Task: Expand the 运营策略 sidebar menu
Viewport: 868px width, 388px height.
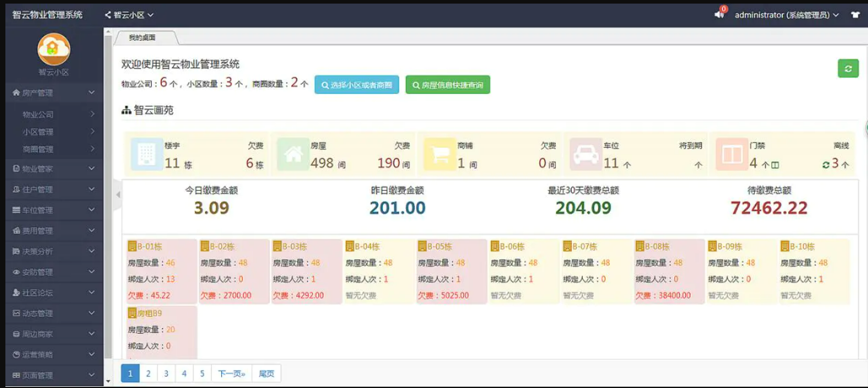Action: pos(54,354)
